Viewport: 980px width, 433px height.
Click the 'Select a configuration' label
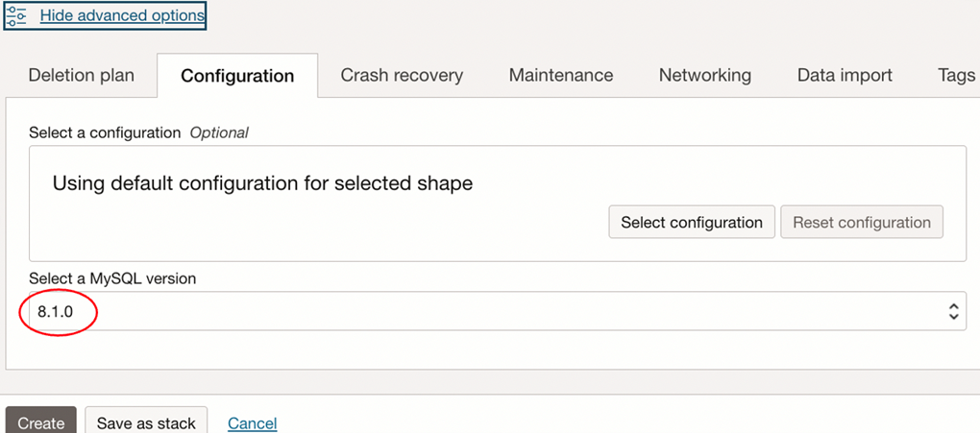[x=105, y=132]
